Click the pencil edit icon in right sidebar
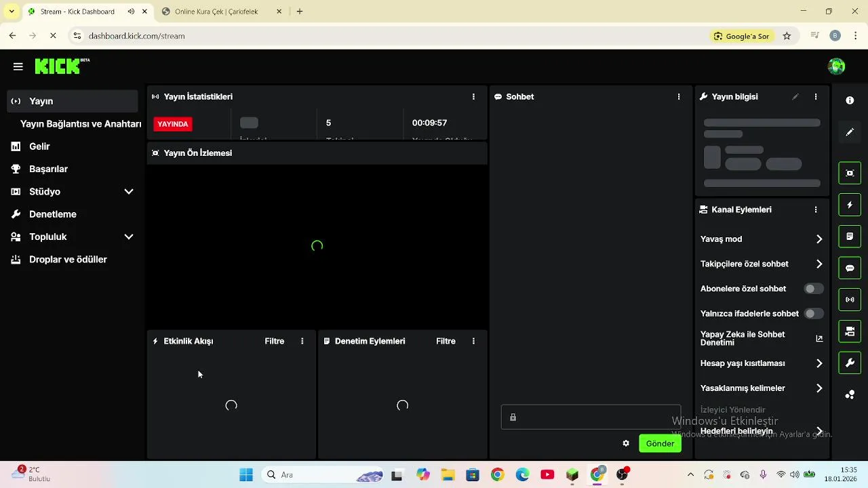868x488 pixels. click(x=850, y=132)
